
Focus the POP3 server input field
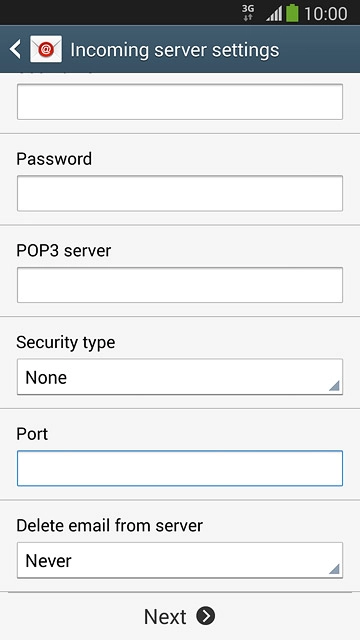pos(180,285)
